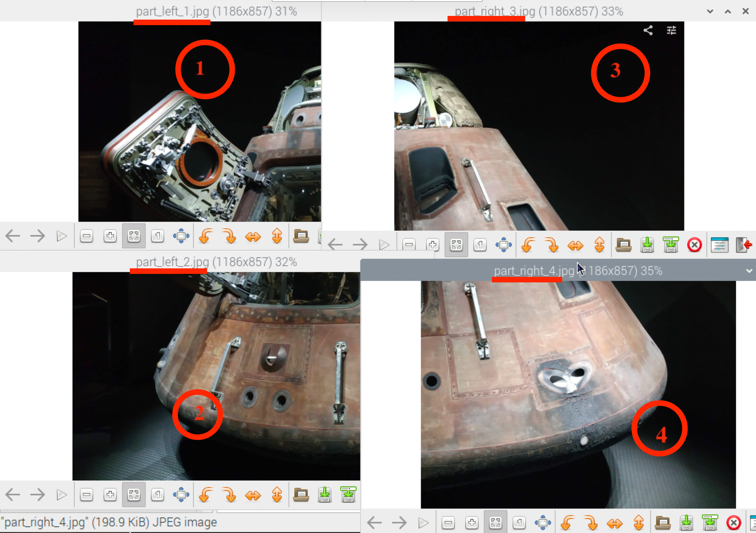Viewport: 756px width, 533px height.
Task: Flip part_left_2.jpg horizontally
Action: [x=253, y=495]
